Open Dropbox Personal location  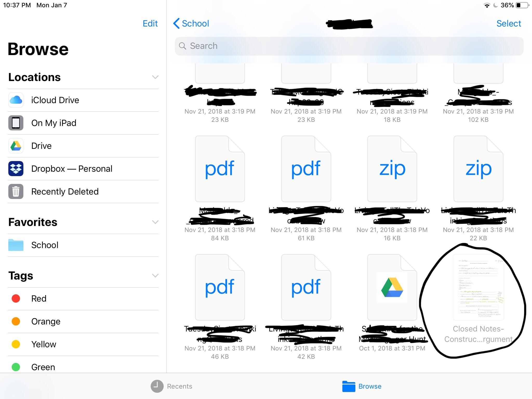coord(72,169)
